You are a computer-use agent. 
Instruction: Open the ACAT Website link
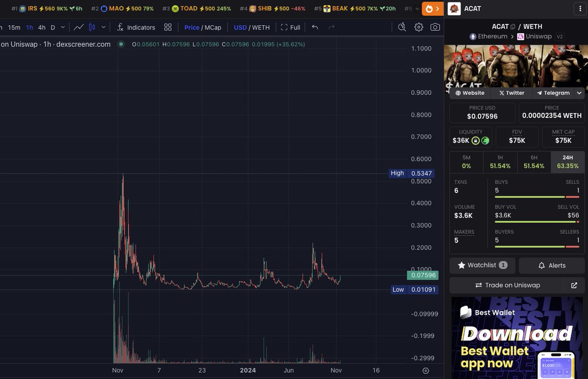point(469,93)
